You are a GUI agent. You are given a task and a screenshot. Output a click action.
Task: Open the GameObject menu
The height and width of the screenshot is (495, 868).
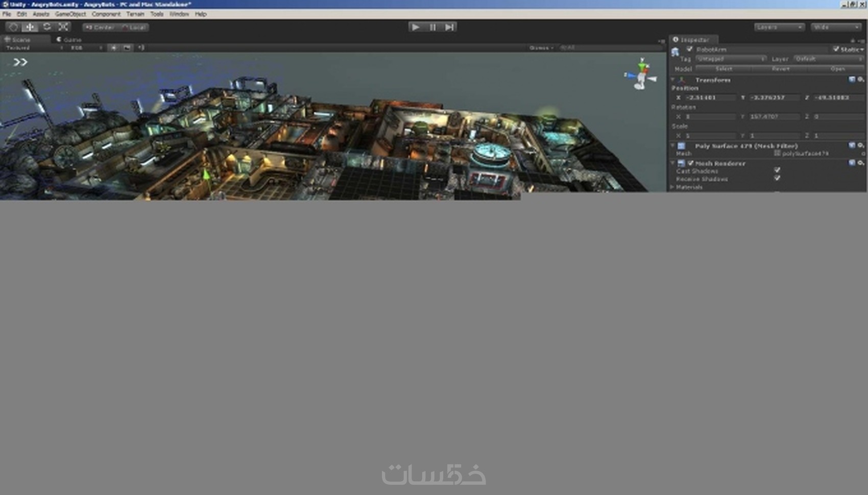tap(70, 14)
